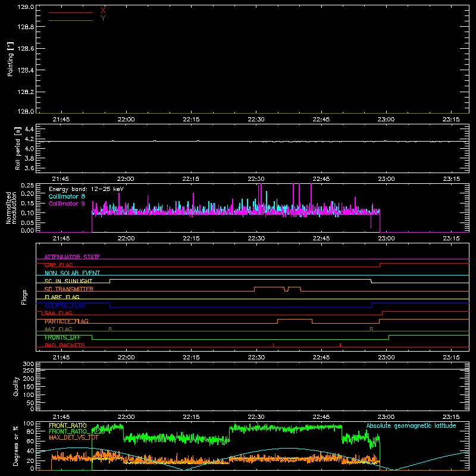Click the 22:15 label under the Quality panel

click(x=191, y=417)
